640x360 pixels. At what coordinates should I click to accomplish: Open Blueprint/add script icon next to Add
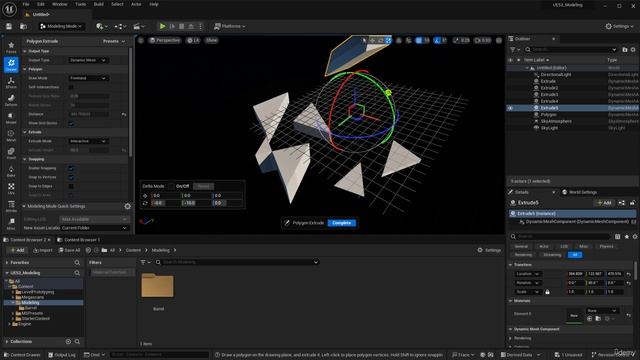coord(621,203)
